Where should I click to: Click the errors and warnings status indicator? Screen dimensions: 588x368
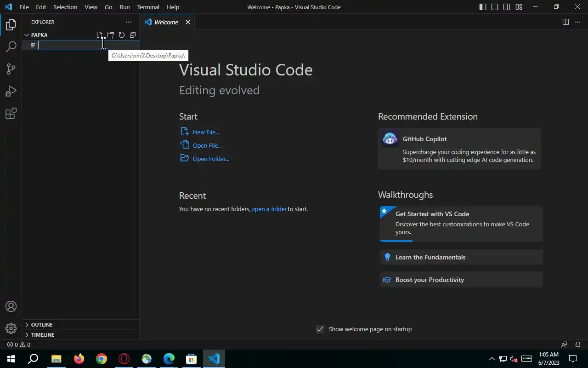(x=19, y=345)
